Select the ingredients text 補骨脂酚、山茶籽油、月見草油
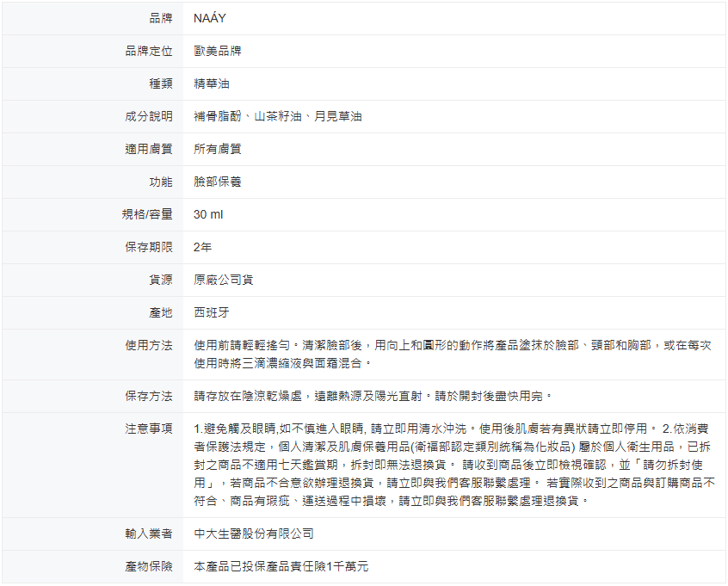 coord(278,116)
